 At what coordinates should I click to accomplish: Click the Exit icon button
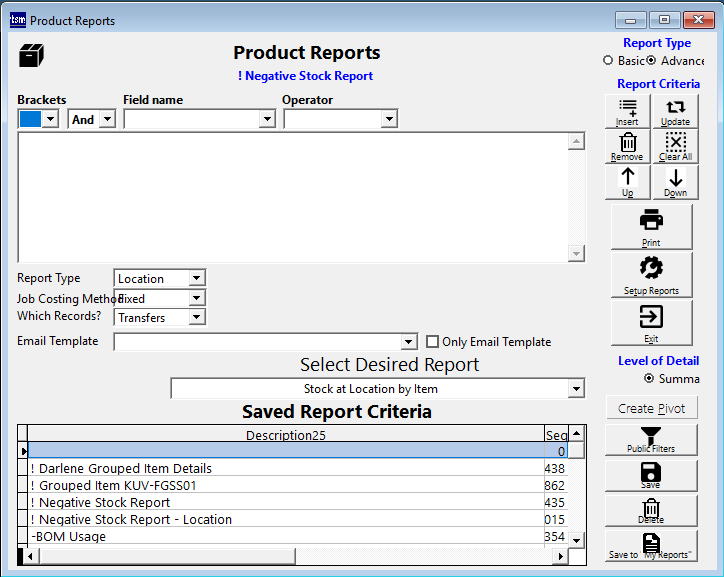click(x=651, y=322)
